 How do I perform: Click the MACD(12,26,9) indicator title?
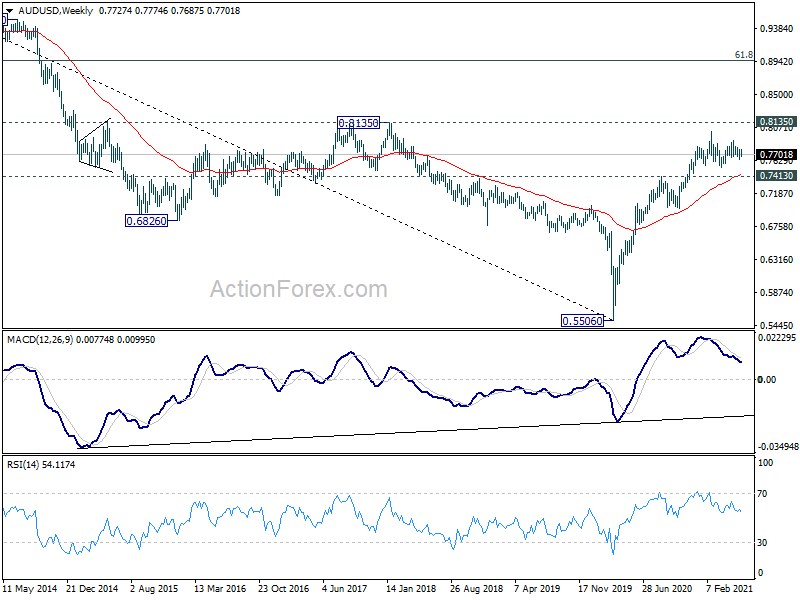(40, 340)
